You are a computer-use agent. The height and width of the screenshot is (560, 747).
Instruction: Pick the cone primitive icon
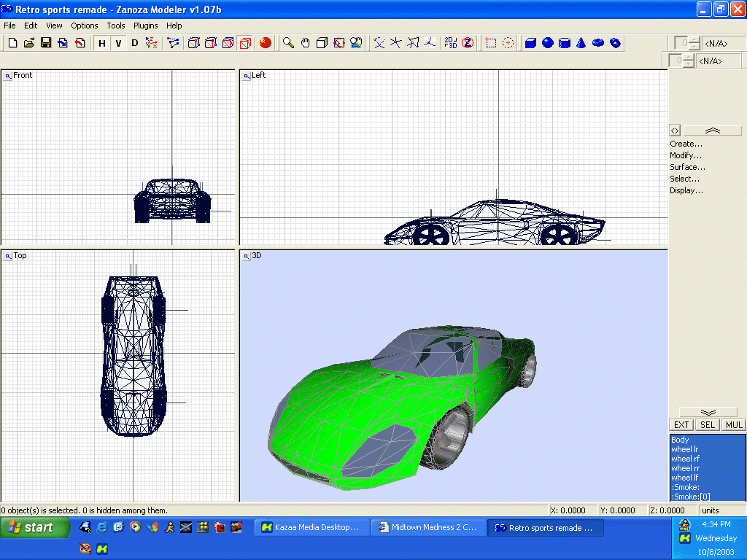(581, 43)
